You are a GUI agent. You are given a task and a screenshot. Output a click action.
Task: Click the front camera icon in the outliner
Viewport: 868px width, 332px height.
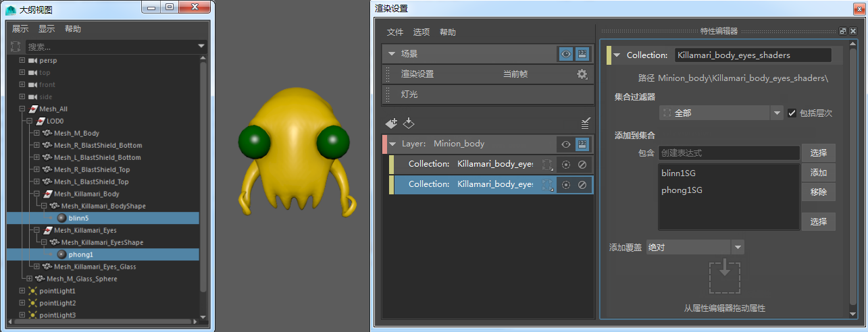(32, 85)
